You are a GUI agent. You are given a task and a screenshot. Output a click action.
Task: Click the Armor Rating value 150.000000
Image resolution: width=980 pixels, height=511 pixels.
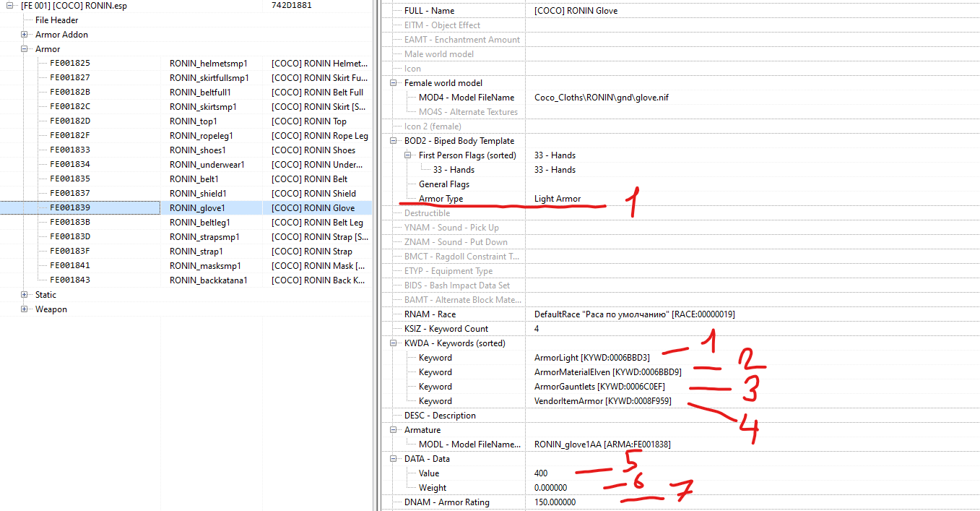click(555, 502)
